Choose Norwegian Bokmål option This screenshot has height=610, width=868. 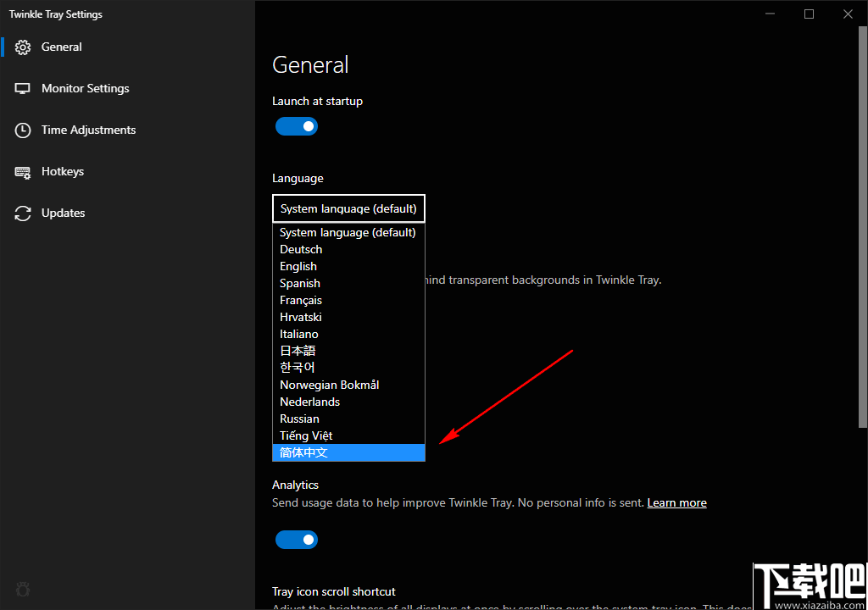[348, 385]
